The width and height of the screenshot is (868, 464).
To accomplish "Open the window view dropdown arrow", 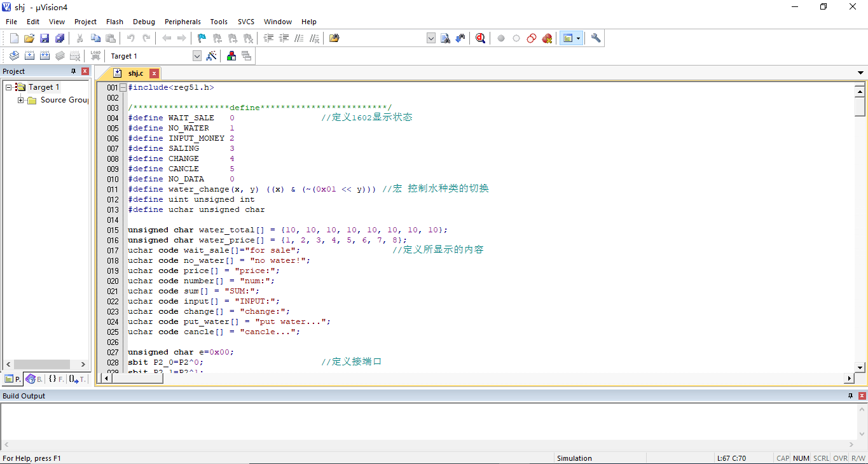I will (578, 38).
